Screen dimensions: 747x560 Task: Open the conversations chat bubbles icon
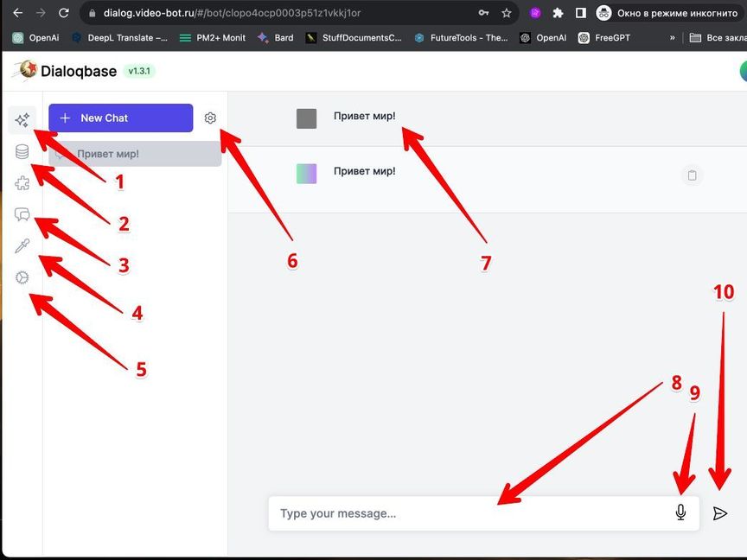point(22,214)
